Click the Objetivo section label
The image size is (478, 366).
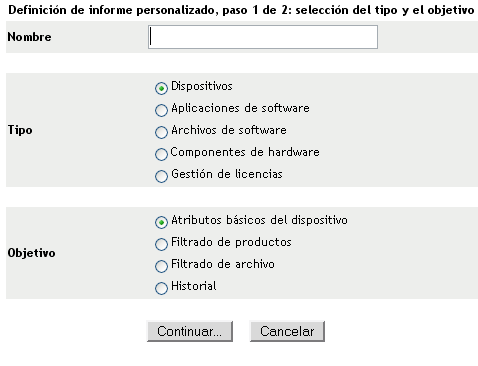pyautogui.click(x=31, y=253)
